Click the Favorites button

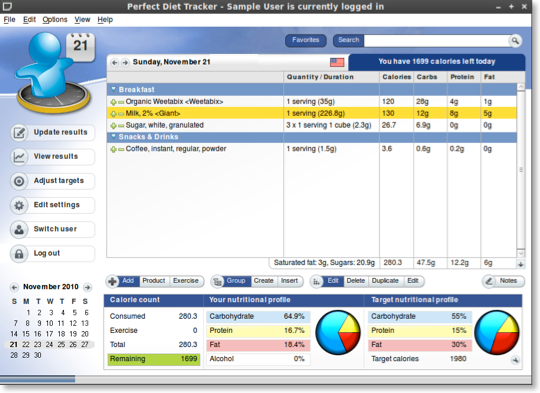pos(305,40)
